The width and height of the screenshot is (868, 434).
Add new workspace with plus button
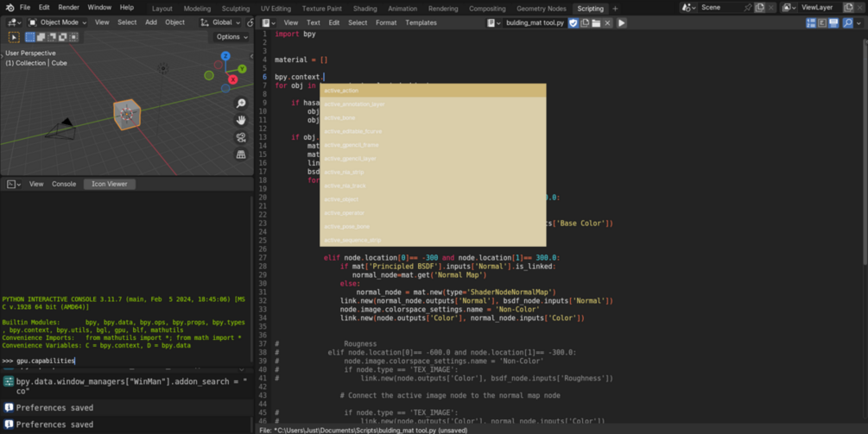[x=615, y=9]
